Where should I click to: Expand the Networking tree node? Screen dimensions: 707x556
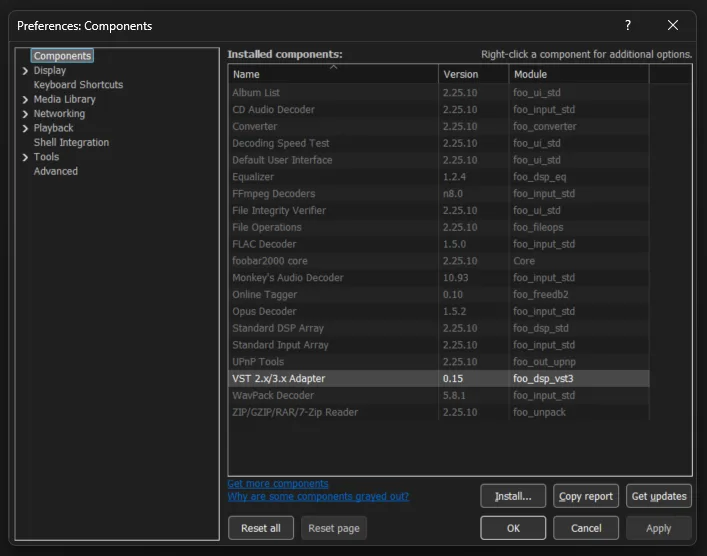coord(25,114)
